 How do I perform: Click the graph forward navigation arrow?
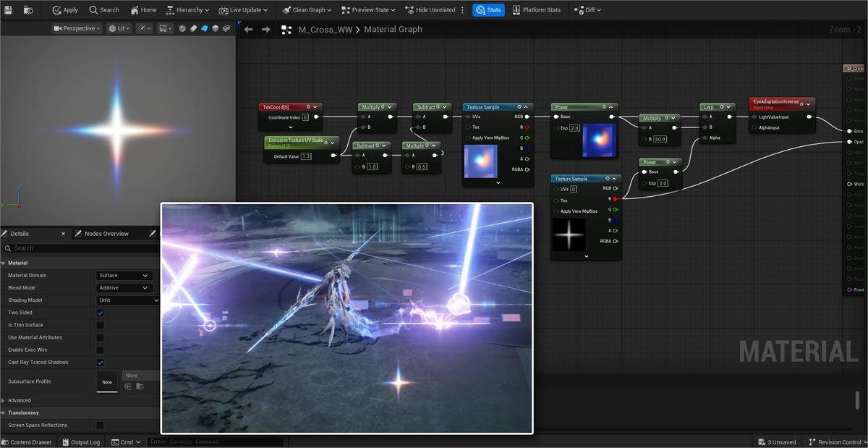click(x=265, y=30)
